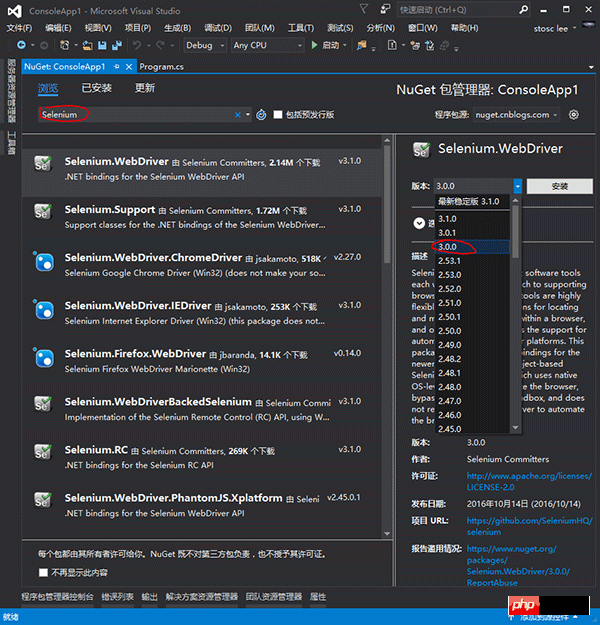
Task: Open the Report Abuse nuget.org link
Action: click(x=518, y=566)
